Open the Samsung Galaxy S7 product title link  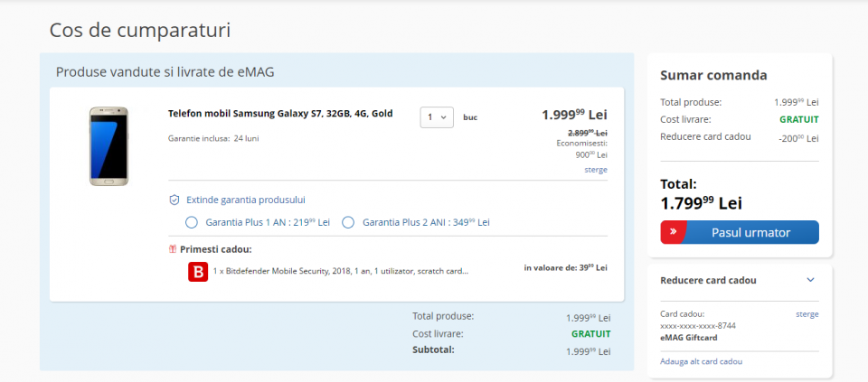click(x=280, y=114)
